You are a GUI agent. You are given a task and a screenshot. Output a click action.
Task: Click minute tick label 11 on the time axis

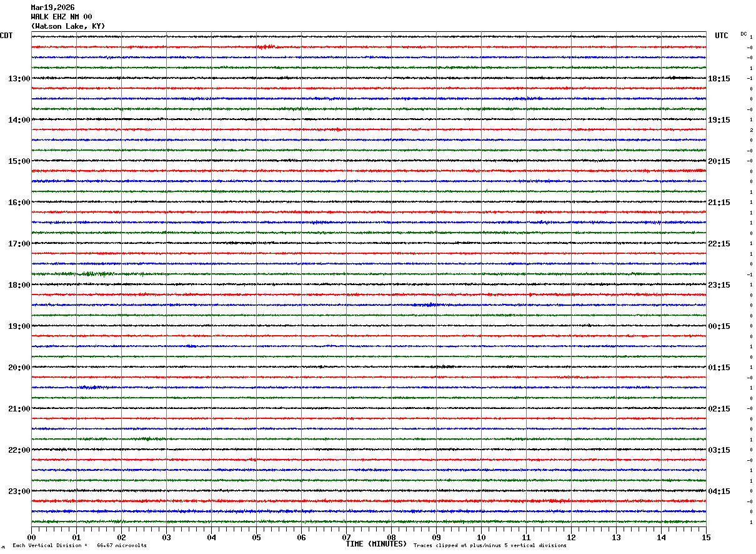[526, 537]
